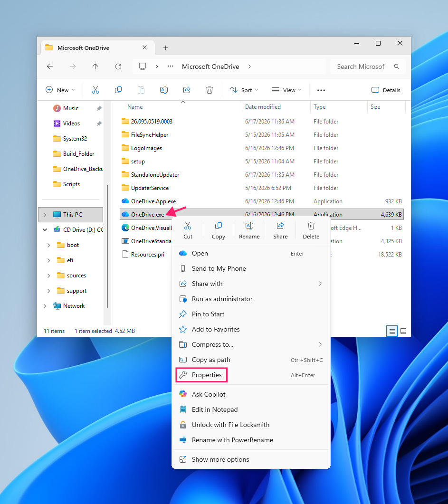Expand the Network tree node
The width and height of the screenshot is (448, 504).
pos(45,306)
